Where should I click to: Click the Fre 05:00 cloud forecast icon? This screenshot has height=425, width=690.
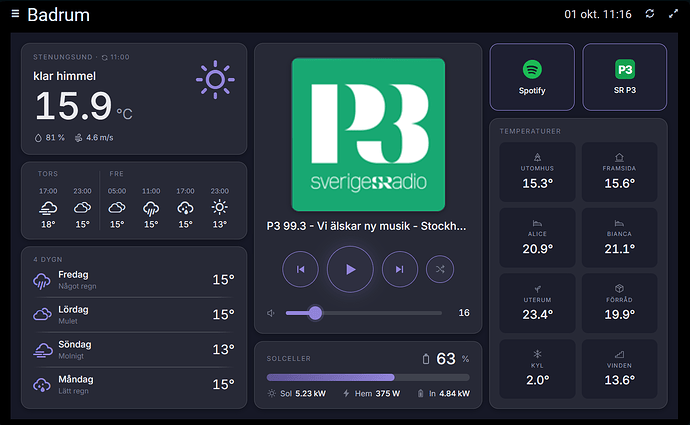(x=117, y=208)
